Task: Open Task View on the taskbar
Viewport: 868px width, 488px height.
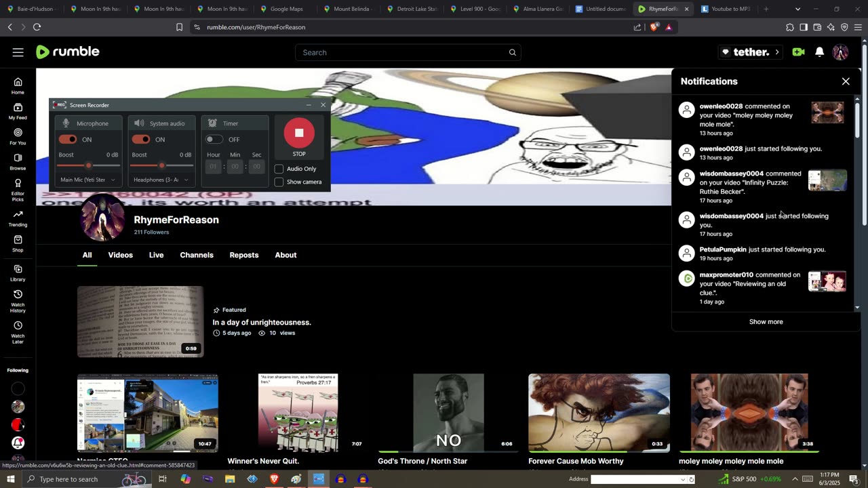Action: tap(163, 479)
